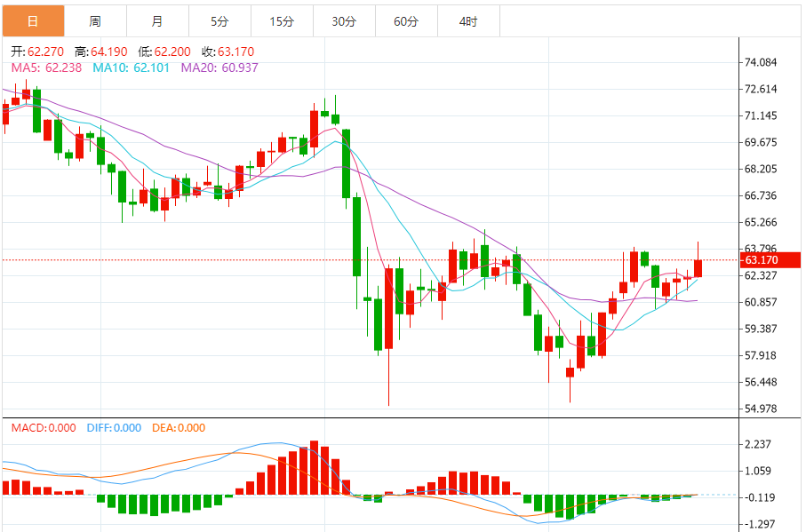Click the open price value 62.270
The height and width of the screenshot is (532, 806).
[45, 52]
